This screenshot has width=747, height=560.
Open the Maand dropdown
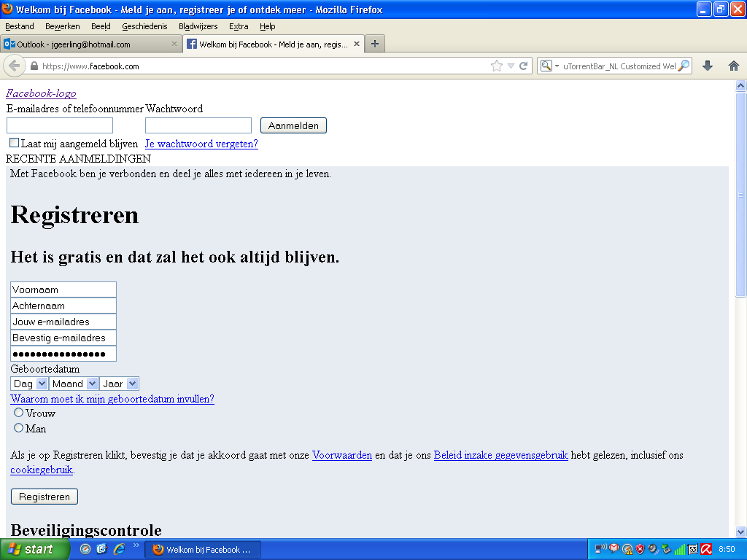74,384
